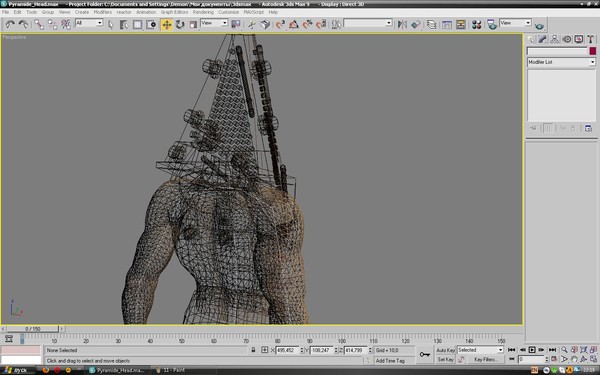Click the Align tool icon
This screenshot has width=600, height=375.
[416, 24]
